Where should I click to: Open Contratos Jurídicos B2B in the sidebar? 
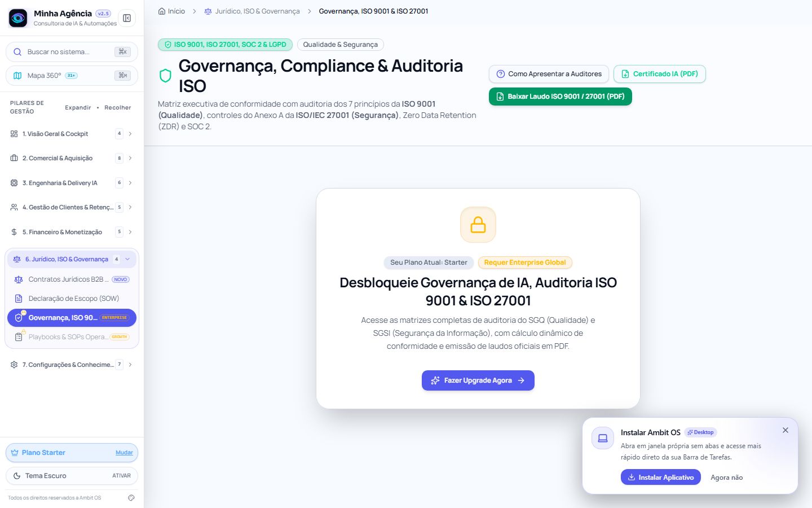click(72, 279)
